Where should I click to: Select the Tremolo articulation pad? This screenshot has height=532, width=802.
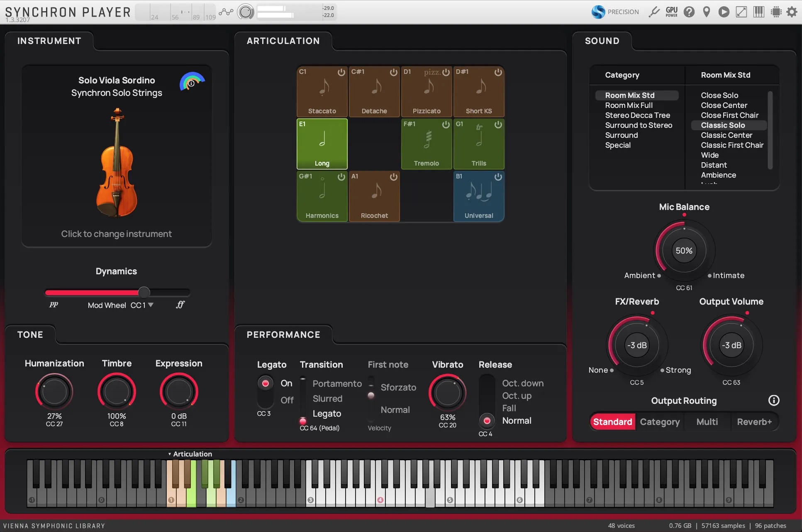pyautogui.click(x=427, y=144)
